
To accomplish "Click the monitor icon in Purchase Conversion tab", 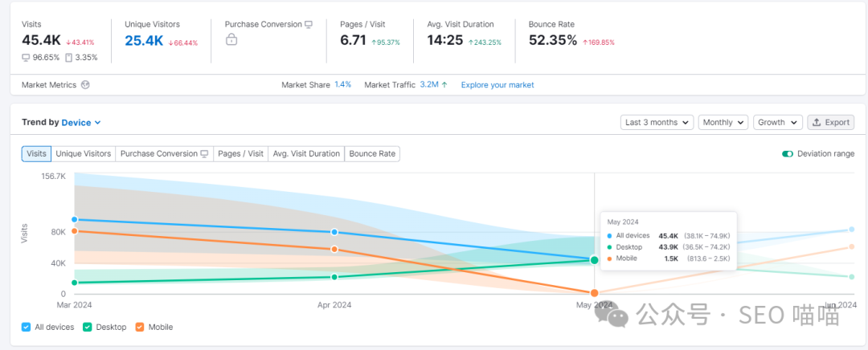I will [x=205, y=154].
